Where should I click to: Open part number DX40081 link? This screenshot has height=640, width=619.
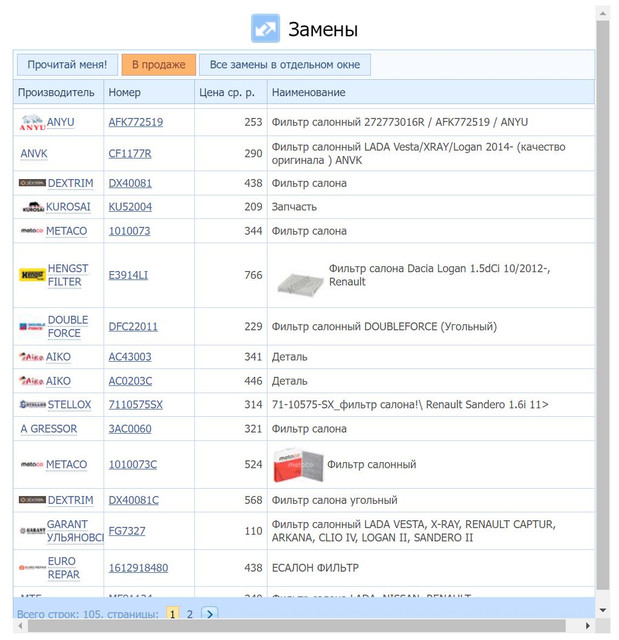coord(130,183)
